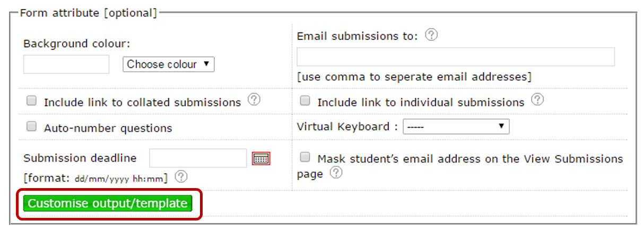644x229 pixels.
Task: Tick Include link to individual submissions checkbox
Action: coord(305,100)
